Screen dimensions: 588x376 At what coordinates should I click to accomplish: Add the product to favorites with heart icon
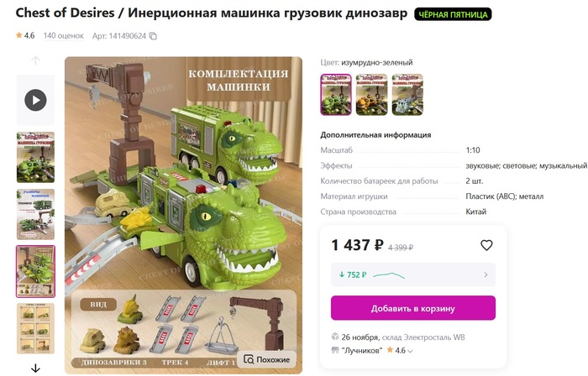pyautogui.click(x=486, y=245)
